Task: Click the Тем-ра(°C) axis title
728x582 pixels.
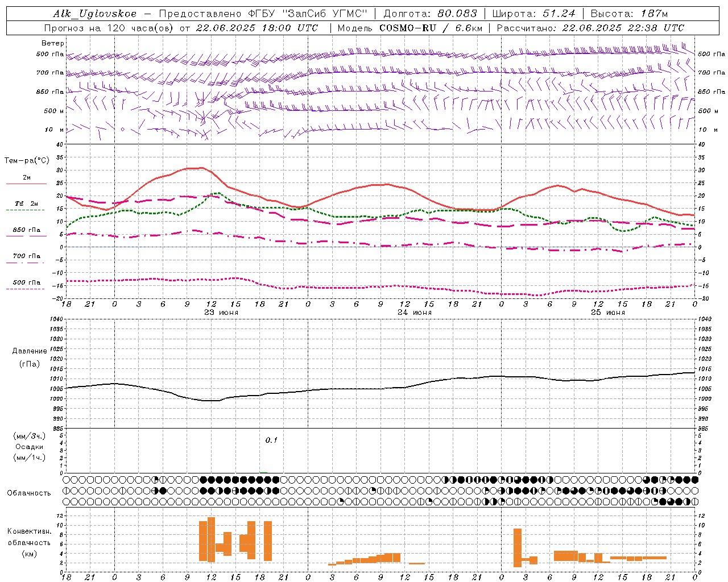Action: click(27, 161)
